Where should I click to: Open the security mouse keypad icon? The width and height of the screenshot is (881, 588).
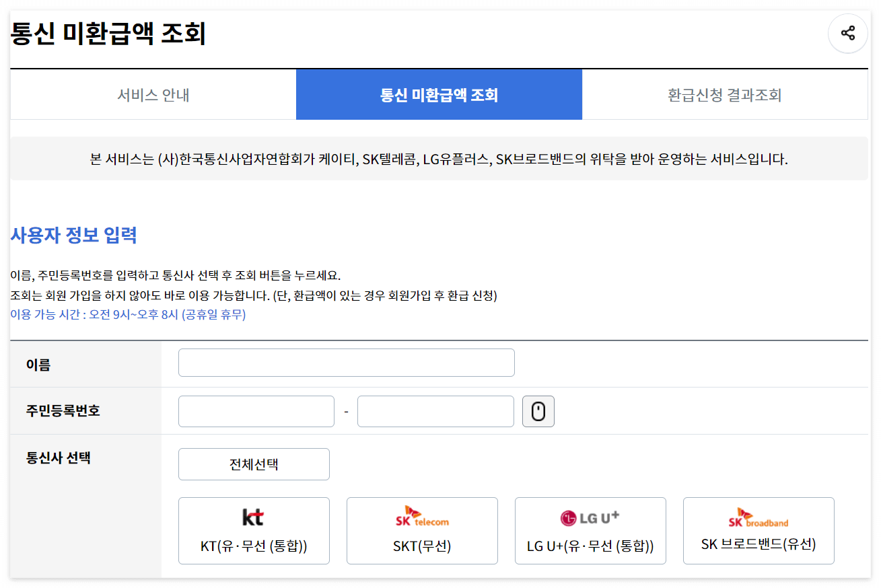[x=538, y=411]
